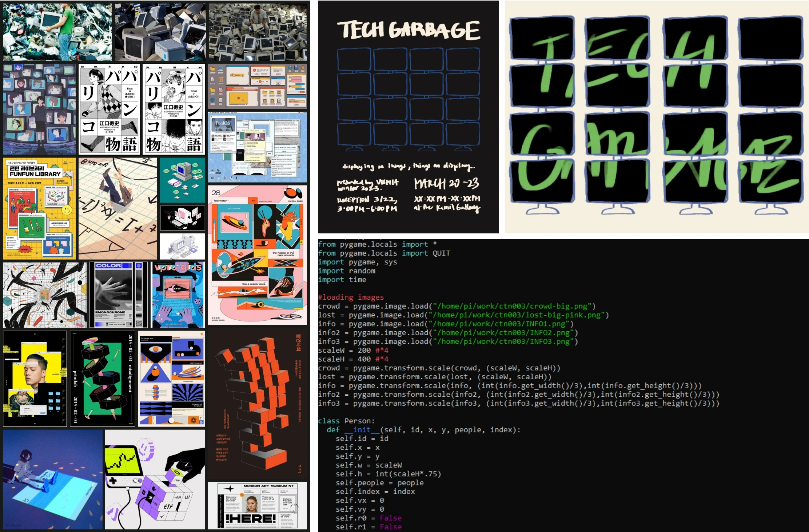Select the vpro gids laptop illustration
This screenshot has width=809, height=532.
click(x=178, y=295)
